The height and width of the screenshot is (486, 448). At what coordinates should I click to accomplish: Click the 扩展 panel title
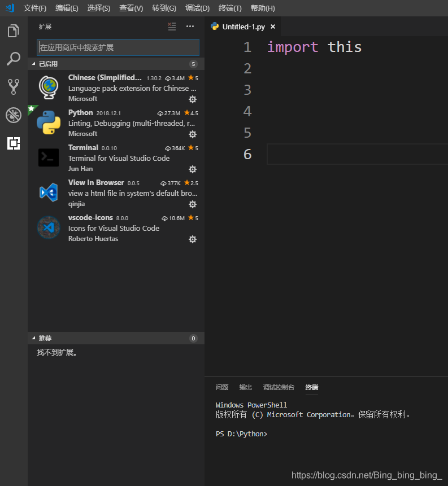45,27
